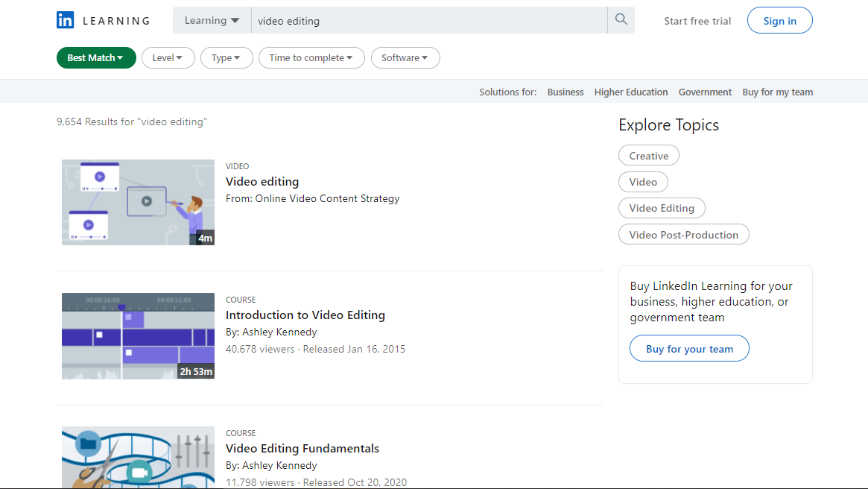The image size is (868, 489).
Task: Click the LinkedIn logo icon
Action: point(66,20)
